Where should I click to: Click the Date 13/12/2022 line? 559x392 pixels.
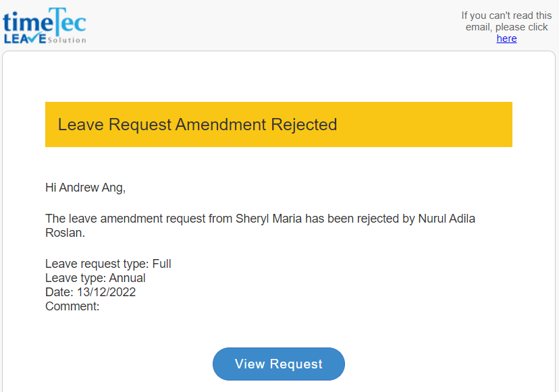click(90, 292)
